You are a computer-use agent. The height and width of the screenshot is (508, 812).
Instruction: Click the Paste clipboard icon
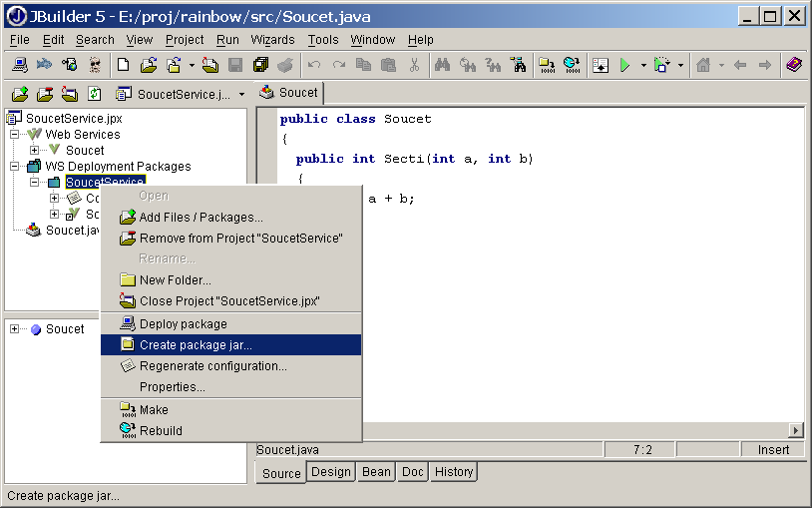coord(388,65)
